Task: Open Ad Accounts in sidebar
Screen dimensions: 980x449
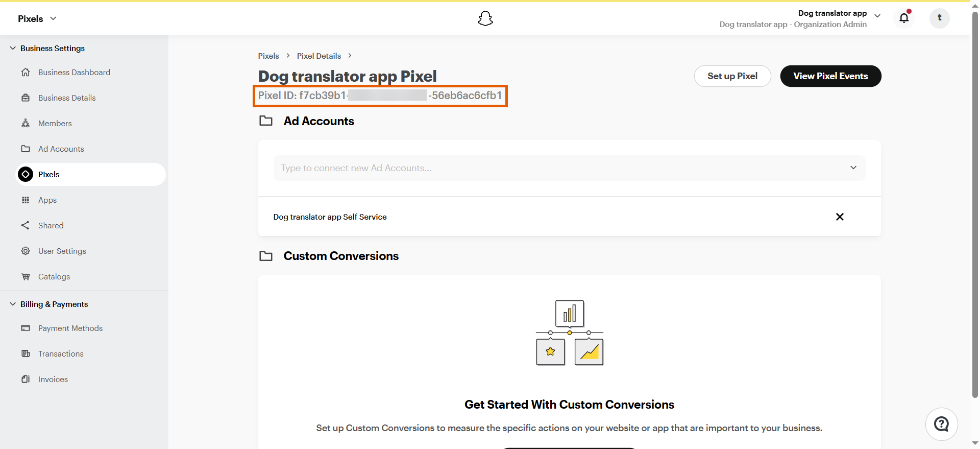Action: [x=61, y=149]
